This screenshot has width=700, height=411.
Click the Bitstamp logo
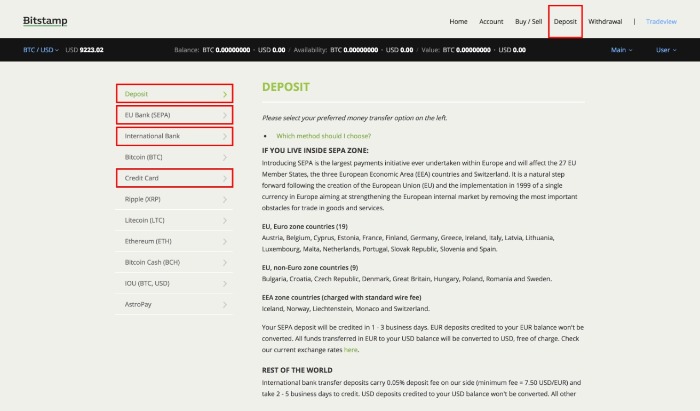[x=45, y=21]
